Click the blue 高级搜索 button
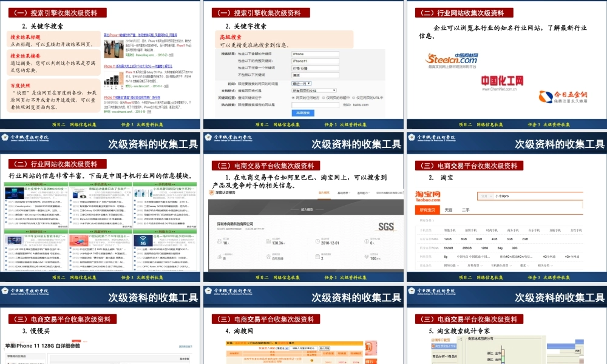The height and width of the screenshot is (364, 607). pos(303,113)
